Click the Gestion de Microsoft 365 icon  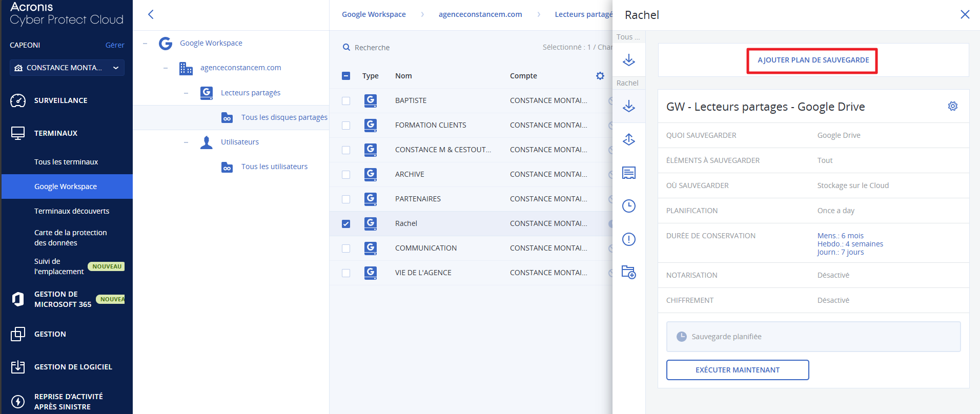18,299
